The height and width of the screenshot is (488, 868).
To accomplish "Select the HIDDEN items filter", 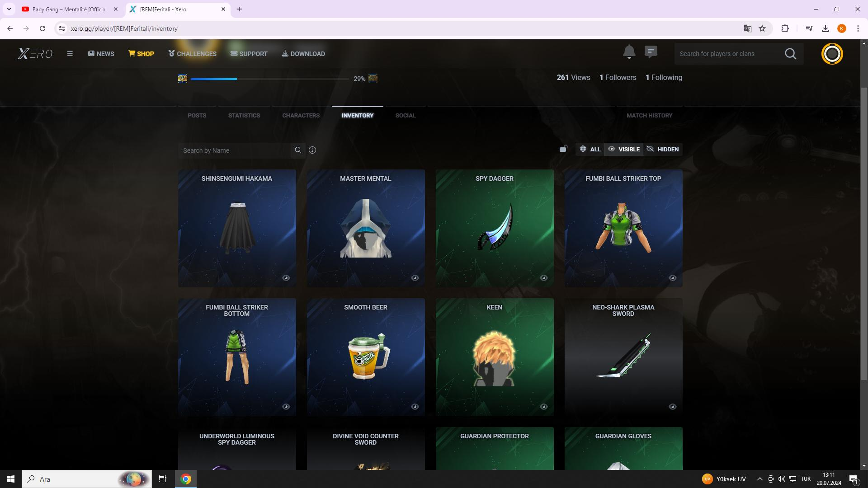I will (663, 149).
